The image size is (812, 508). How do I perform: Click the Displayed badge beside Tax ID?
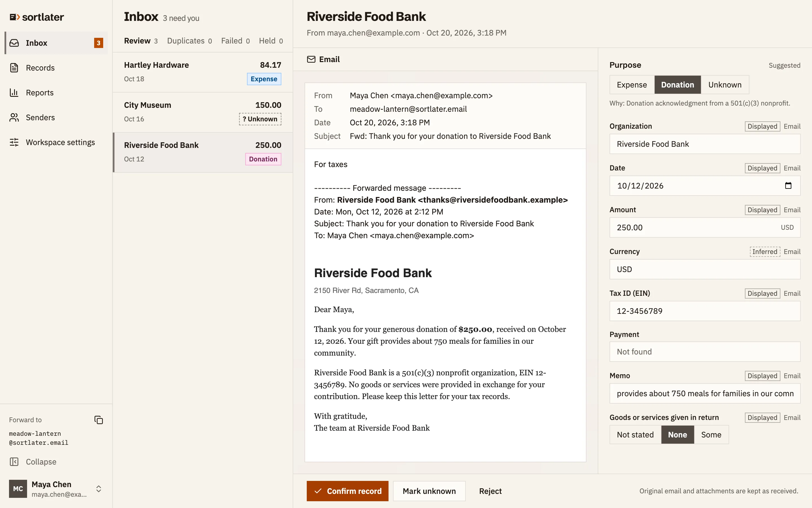pyautogui.click(x=762, y=293)
